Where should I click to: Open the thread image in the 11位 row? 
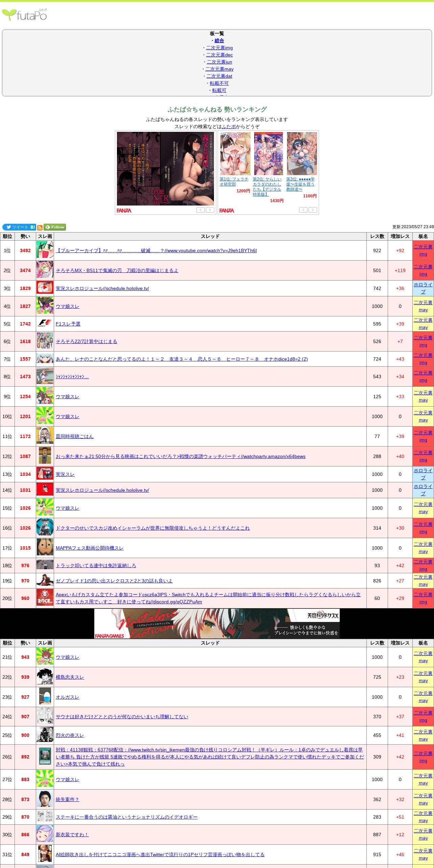pos(45,436)
